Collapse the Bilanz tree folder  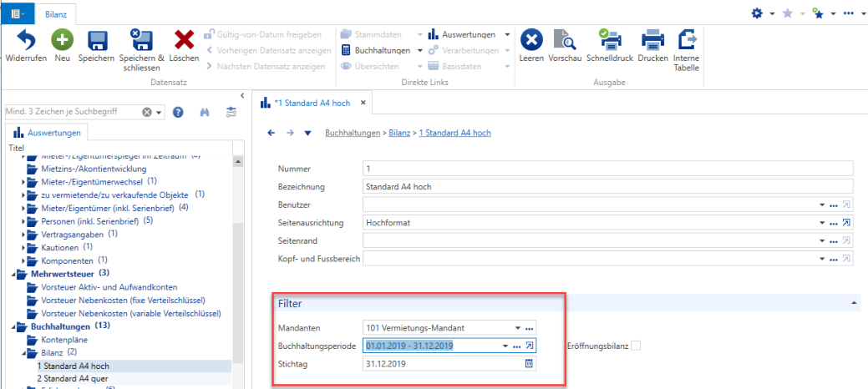click(x=23, y=353)
